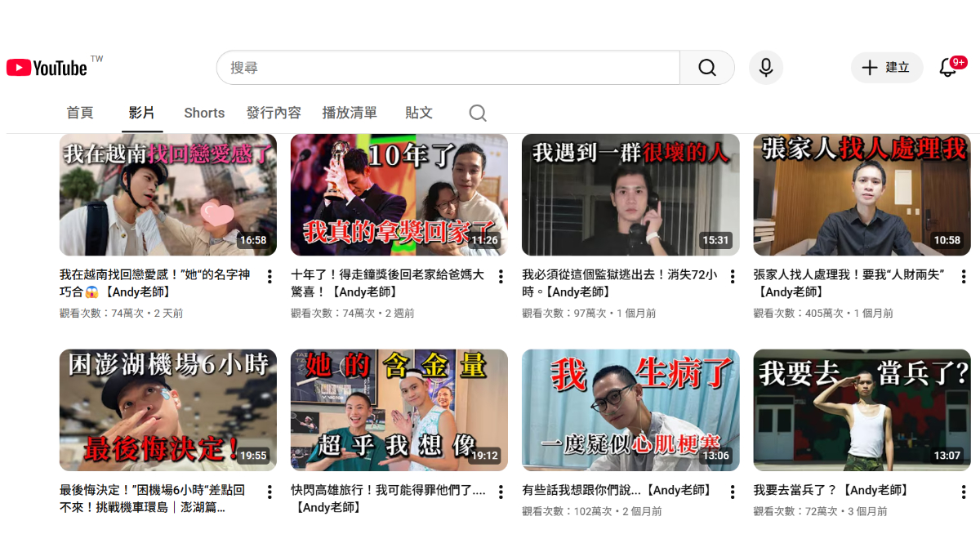Open the 困澎湖機場6小時 video thumbnail

pos(167,410)
